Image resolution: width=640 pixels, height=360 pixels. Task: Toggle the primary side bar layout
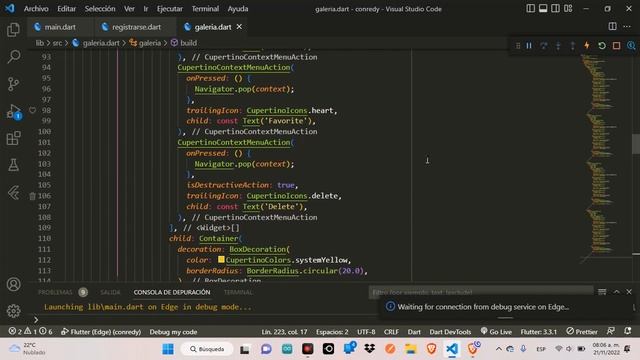[530, 9]
